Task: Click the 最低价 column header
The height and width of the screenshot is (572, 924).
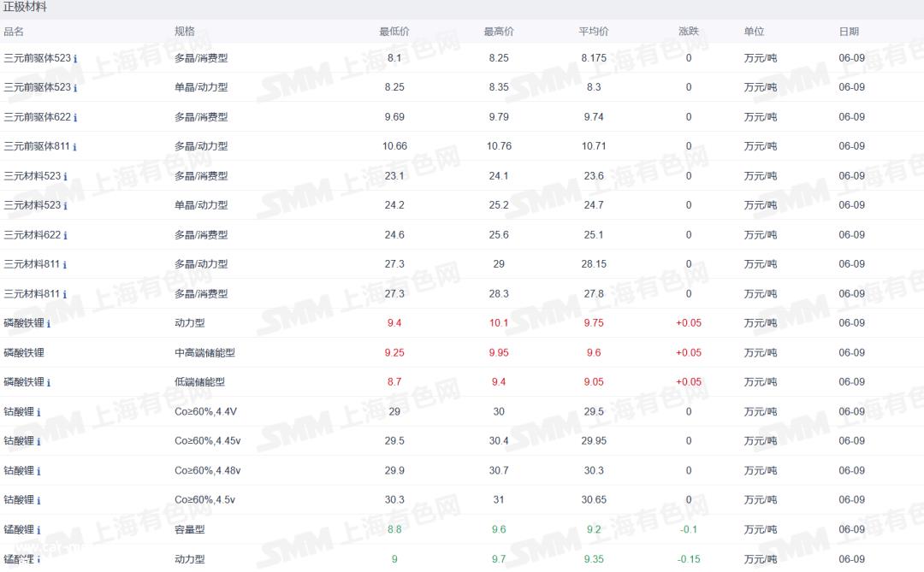Action: [394, 32]
